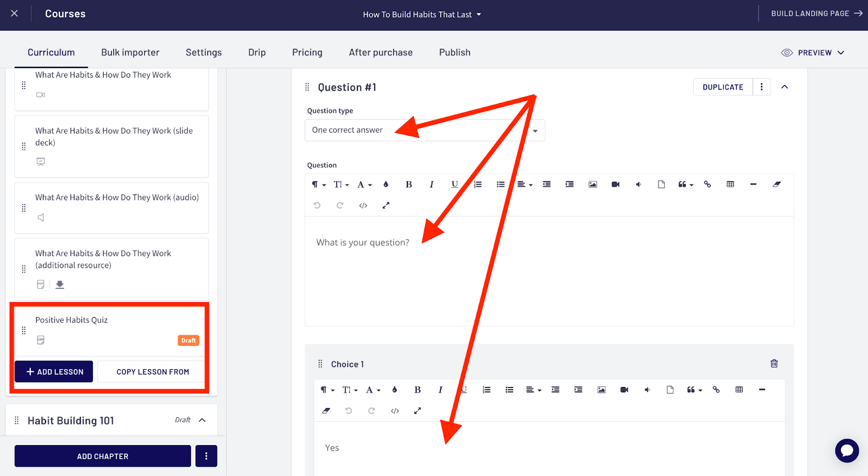
Task: Open Question type dropdown
Action: tap(425, 130)
